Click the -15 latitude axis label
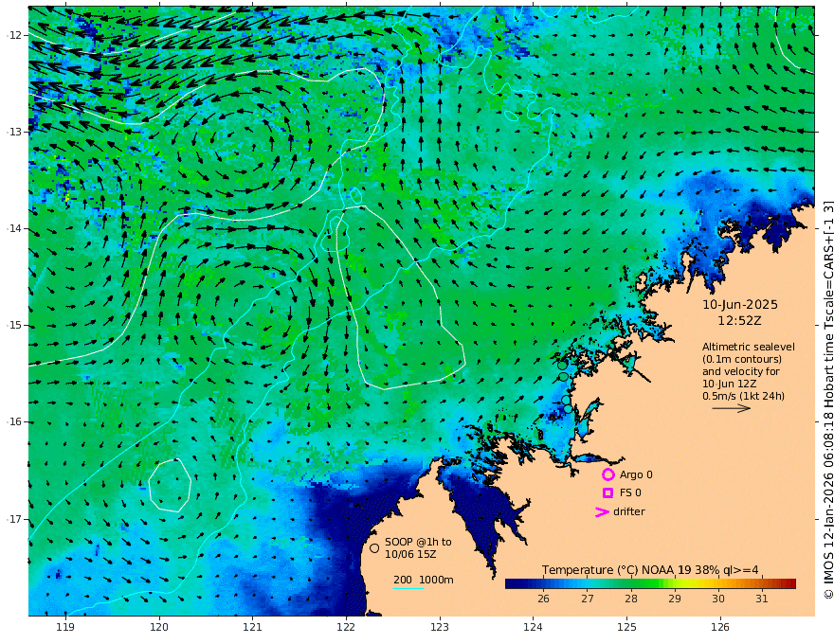834x644 pixels. point(13,325)
